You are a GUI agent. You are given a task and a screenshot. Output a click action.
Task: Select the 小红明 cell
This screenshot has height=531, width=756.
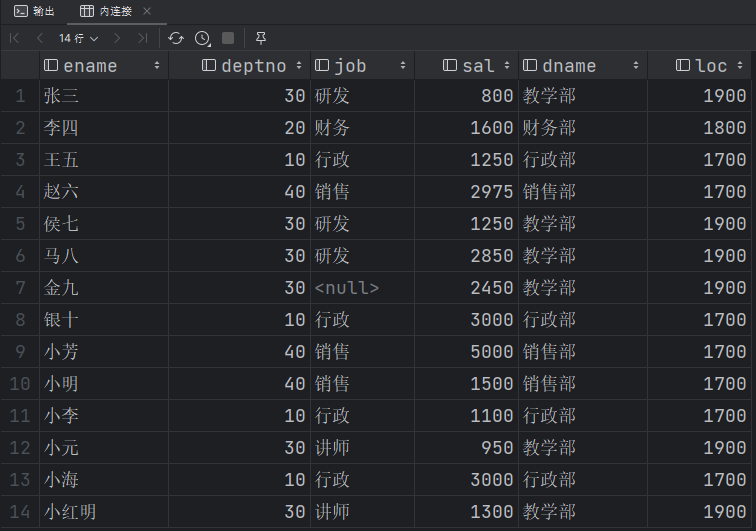pyautogui.click(x=104, y=512)
